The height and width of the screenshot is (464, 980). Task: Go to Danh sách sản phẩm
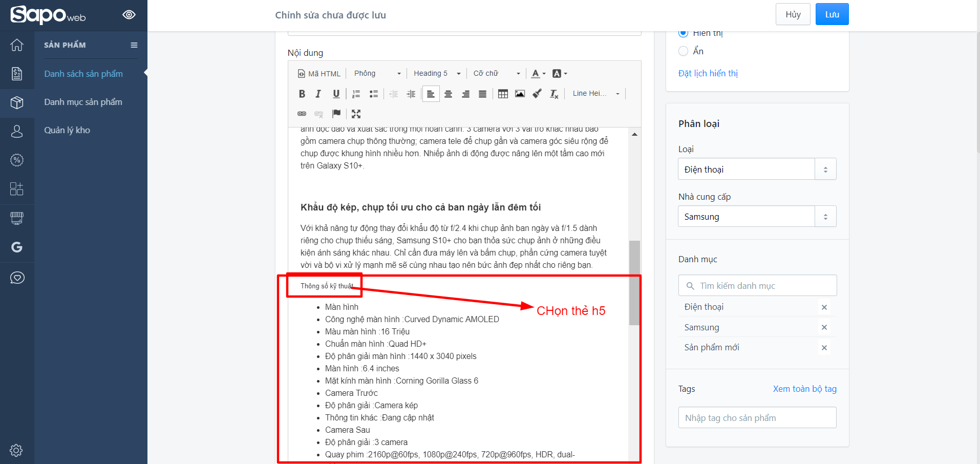tap(83, 74)
